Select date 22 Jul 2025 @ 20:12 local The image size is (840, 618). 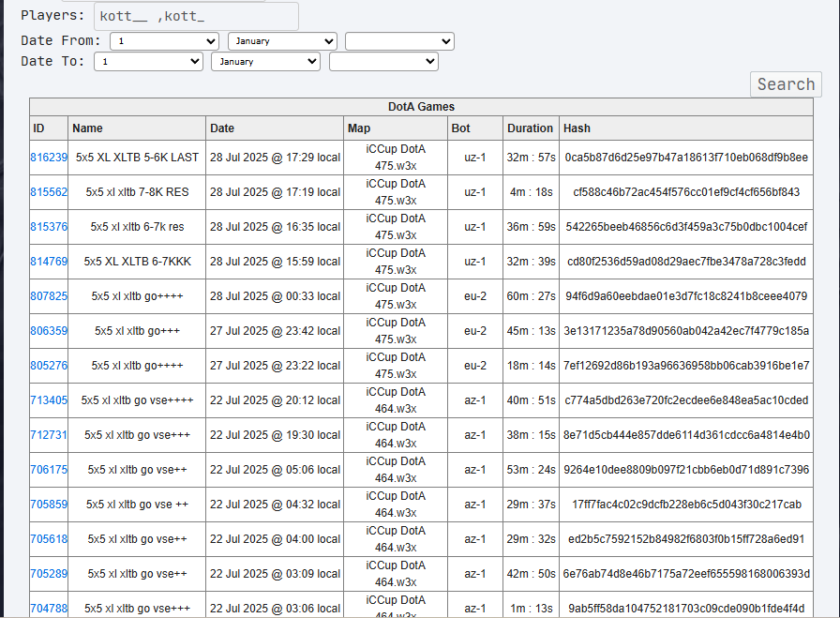pyautogui.click(x=275, y=400)
